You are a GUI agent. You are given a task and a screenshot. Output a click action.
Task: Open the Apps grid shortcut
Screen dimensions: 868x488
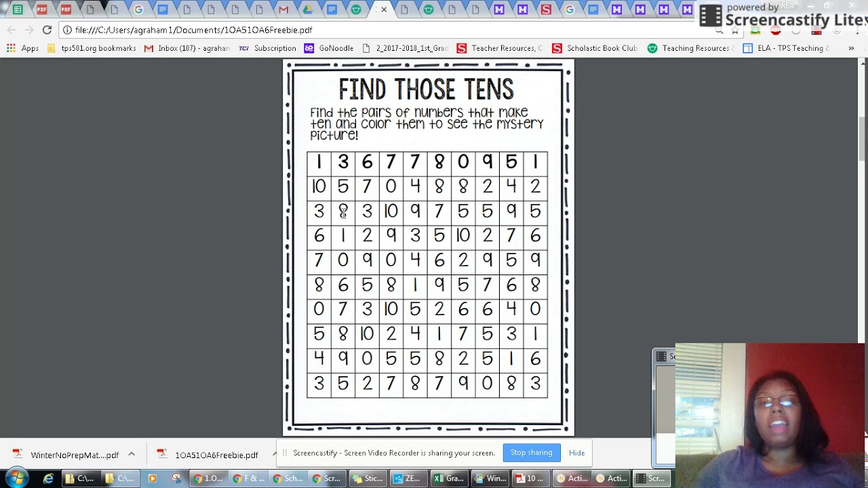[23, 48]
